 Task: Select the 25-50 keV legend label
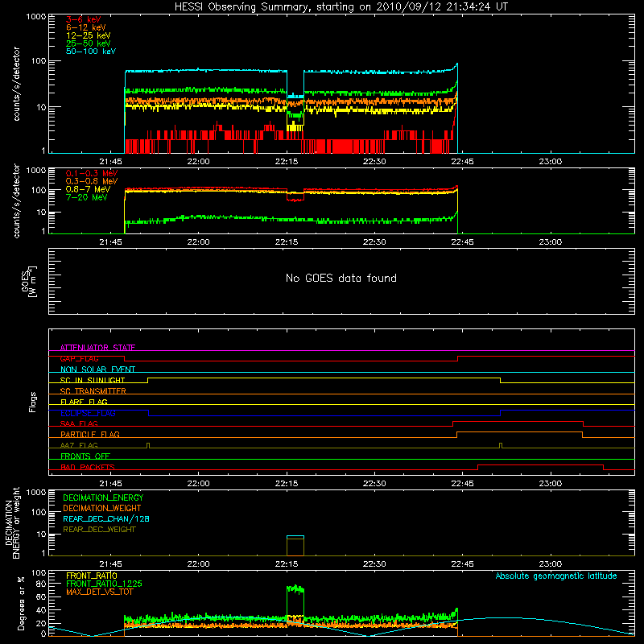[x=89, y=43]
